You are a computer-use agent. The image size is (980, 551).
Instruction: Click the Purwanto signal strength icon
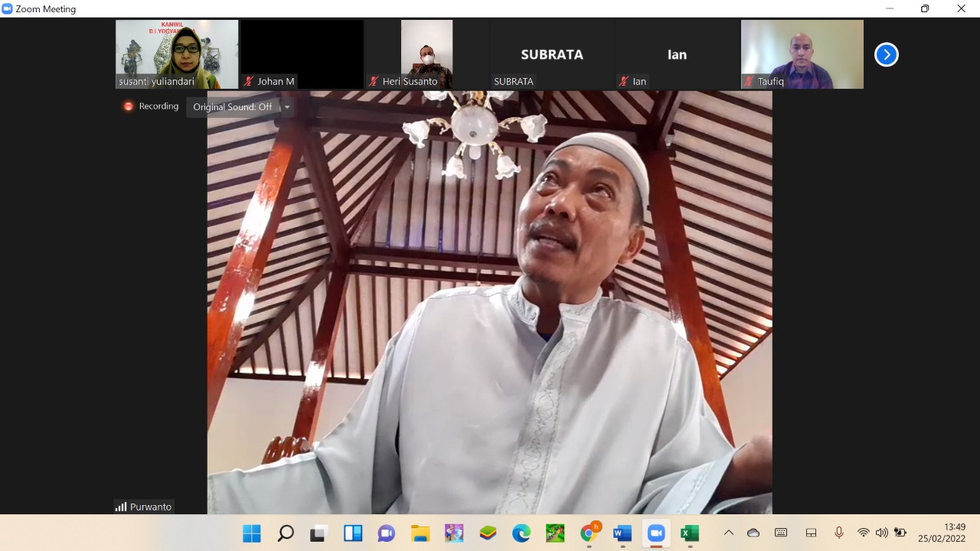coord(121,507)
